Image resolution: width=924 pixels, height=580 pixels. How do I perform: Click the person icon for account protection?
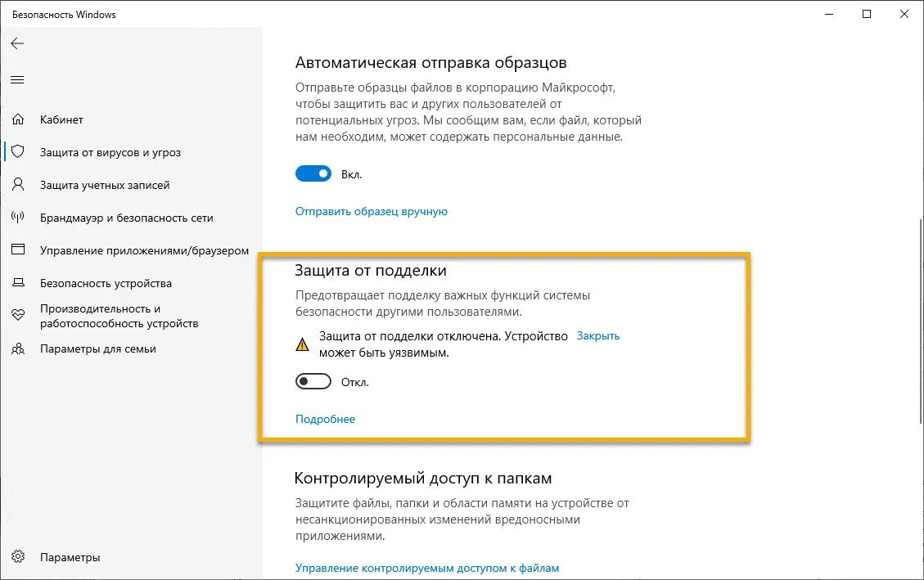17,185
